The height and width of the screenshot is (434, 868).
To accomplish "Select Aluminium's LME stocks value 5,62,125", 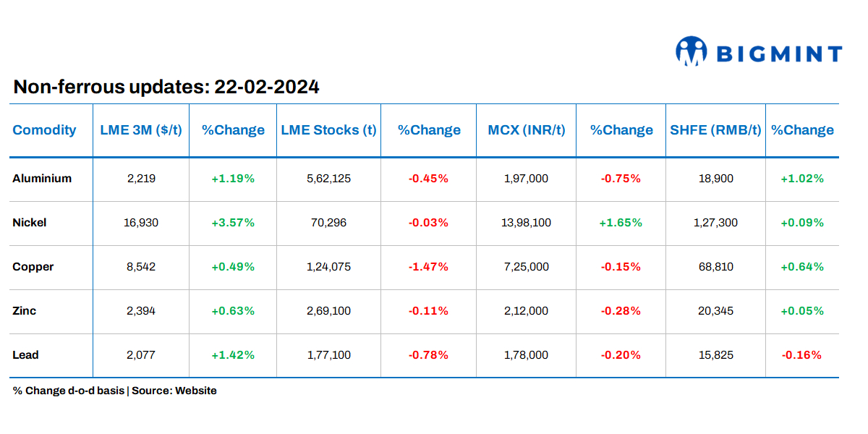I will click(x=328, y=178).
